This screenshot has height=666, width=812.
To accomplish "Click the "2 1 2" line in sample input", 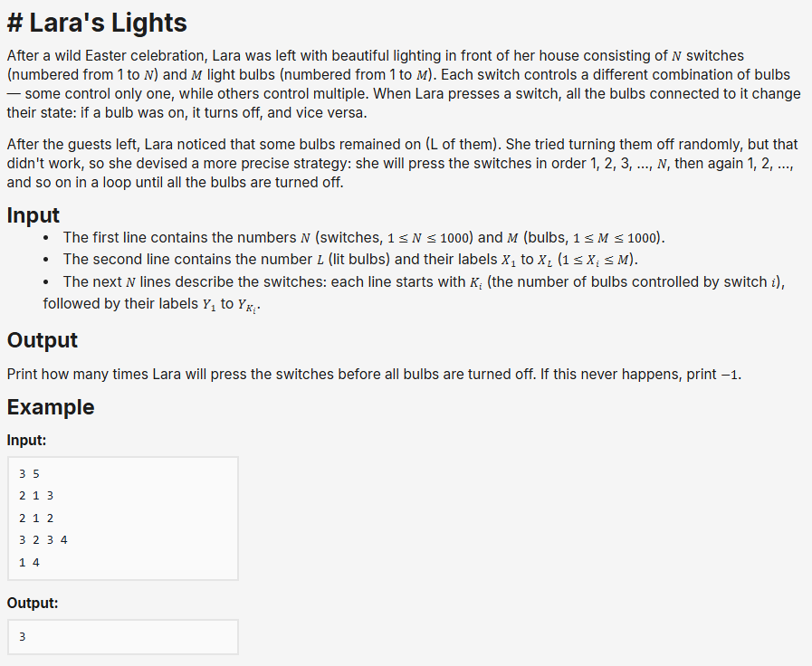I will tap(36, 518).
